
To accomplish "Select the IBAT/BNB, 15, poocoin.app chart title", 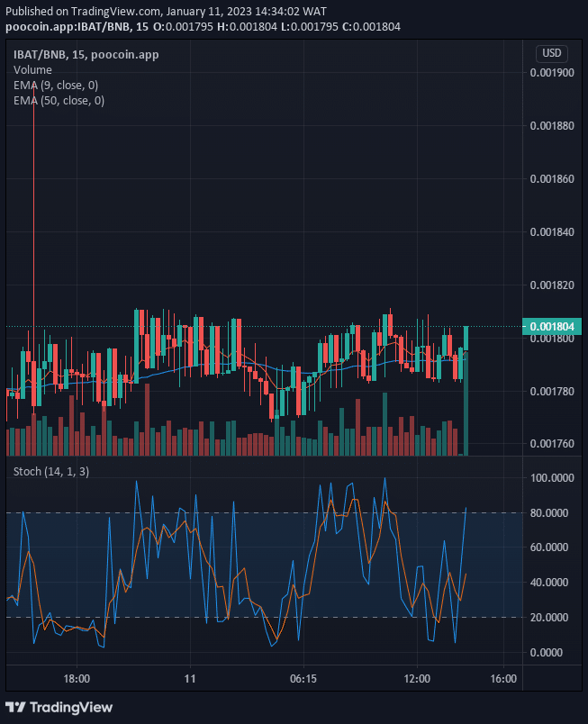I will (86, 55).
